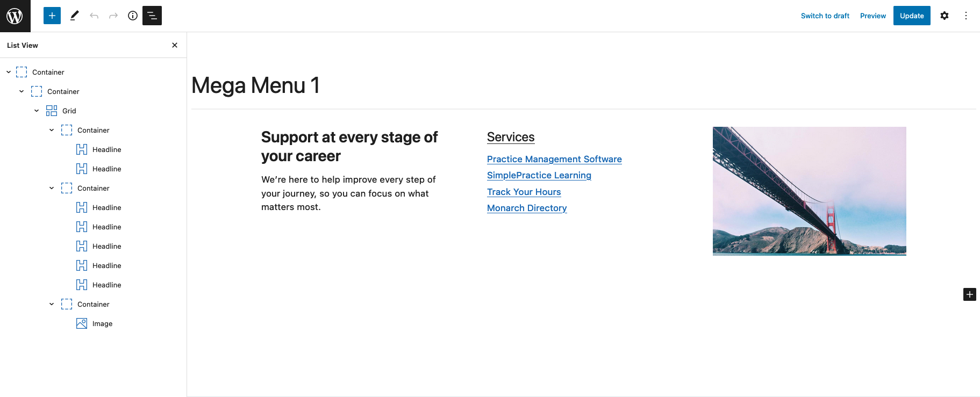Select the Image block in List View
The width and height of the screenshot is (980, 397).
pyautogui.click(x=102, y=323)
